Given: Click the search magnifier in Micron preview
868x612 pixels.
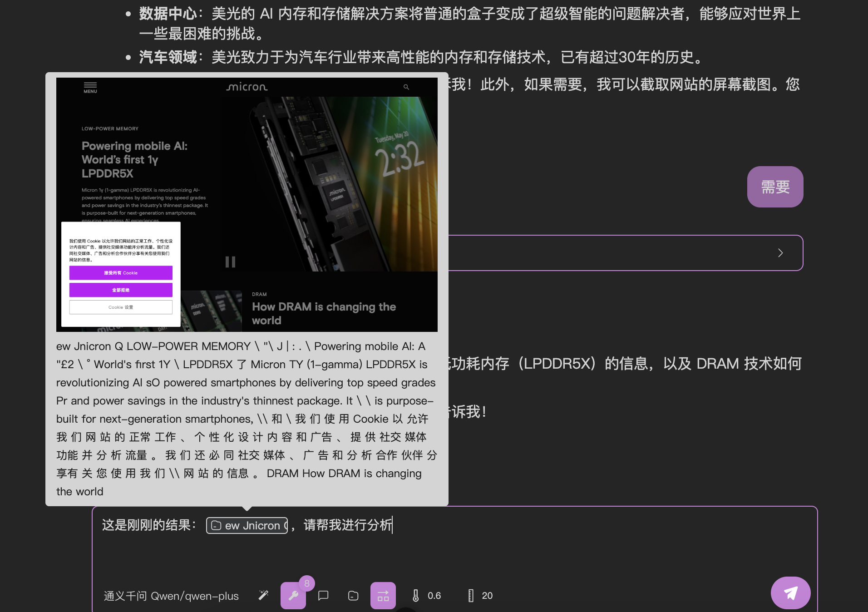Looking at the screenshot, I should [406, 87].
